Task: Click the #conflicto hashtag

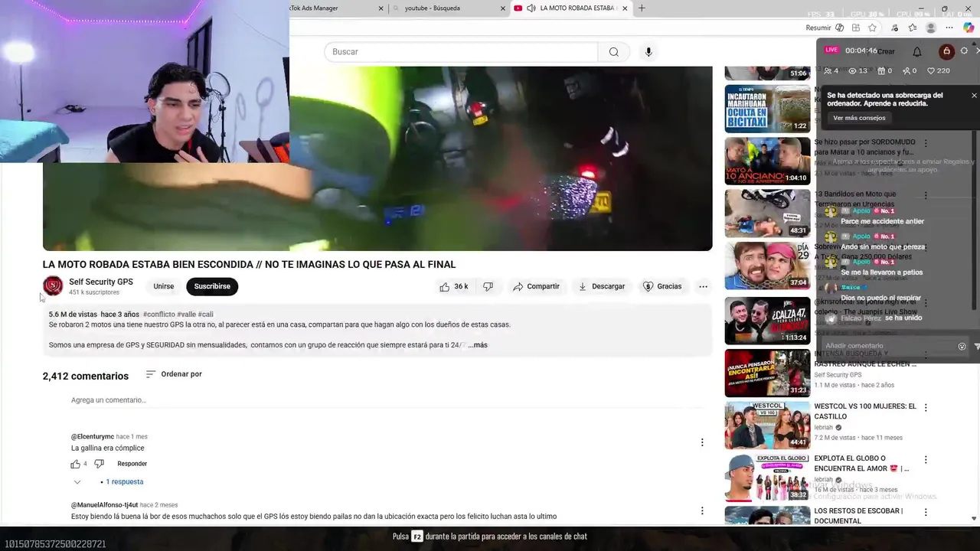Action: 159,315
